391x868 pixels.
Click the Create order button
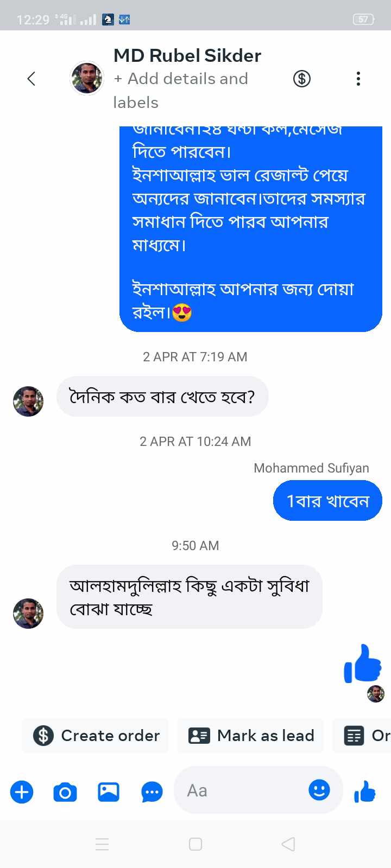pos(96,736)
